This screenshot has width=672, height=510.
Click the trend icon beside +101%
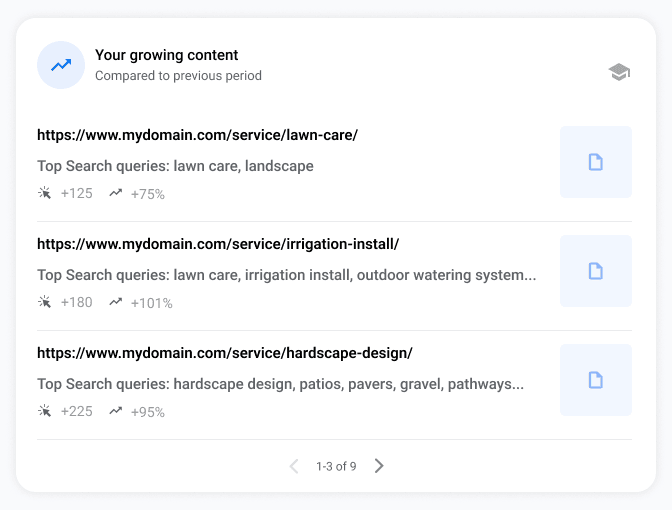pyautogui.click(x=116, y=302)
